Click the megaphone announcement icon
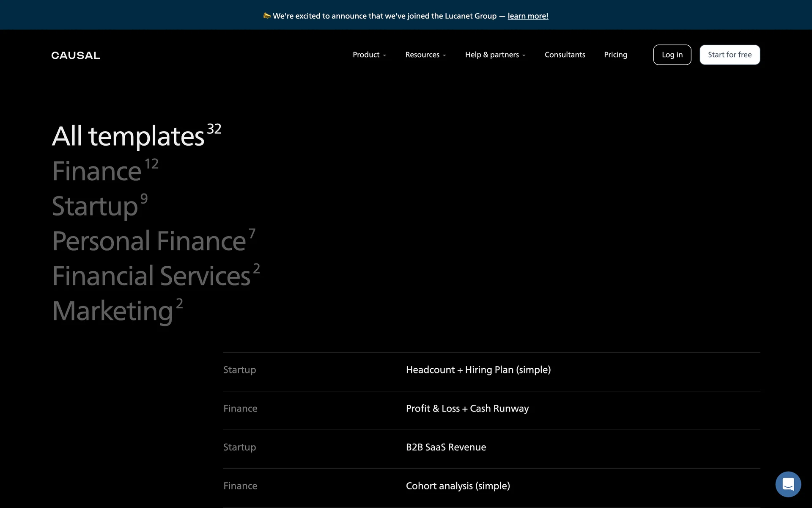The width and height of the screenshot is (812, 508). 267,16
